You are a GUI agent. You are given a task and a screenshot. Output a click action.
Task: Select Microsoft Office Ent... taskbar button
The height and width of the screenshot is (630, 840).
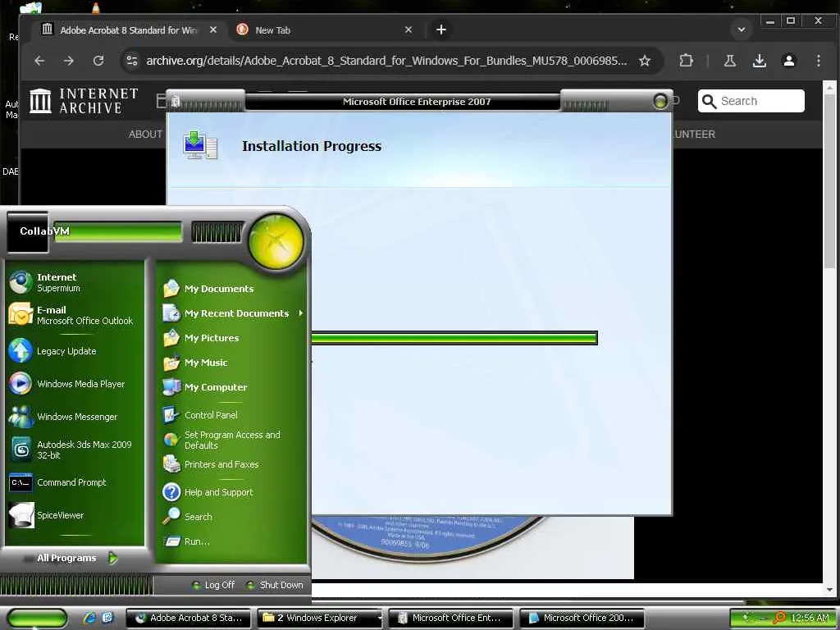pyautogui.click(x=450, y=618)
